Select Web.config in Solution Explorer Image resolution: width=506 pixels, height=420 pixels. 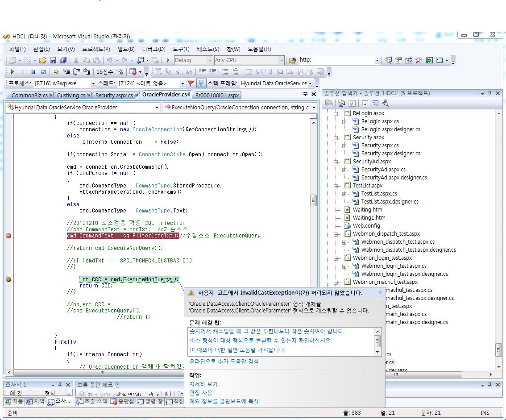point(366,226)
